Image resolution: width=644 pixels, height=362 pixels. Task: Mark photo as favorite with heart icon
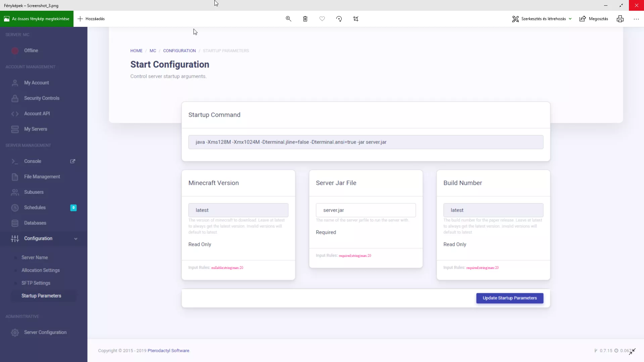[322, 19]
